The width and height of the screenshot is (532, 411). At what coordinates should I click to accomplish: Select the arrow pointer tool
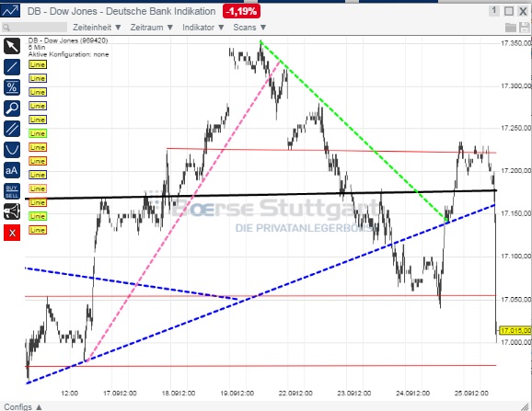click(x=12, y=46)
